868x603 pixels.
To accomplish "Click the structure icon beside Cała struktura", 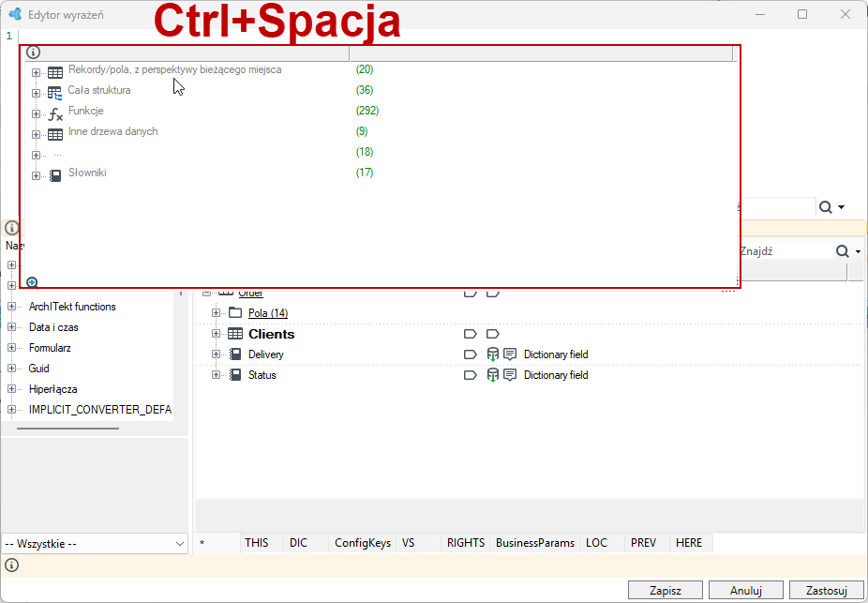I will [54, 93].
